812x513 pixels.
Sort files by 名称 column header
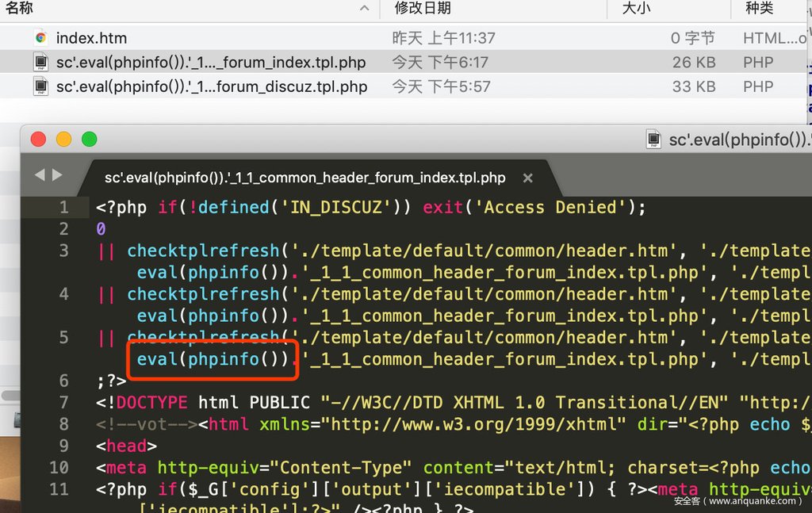coord(19,8)
